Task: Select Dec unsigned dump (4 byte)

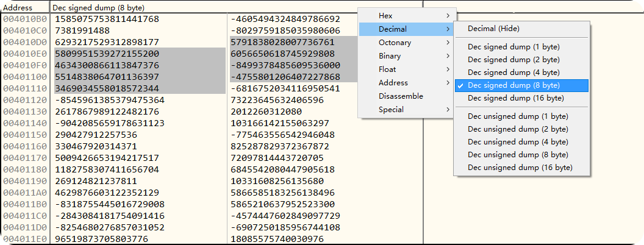Action: pos(521,141)
